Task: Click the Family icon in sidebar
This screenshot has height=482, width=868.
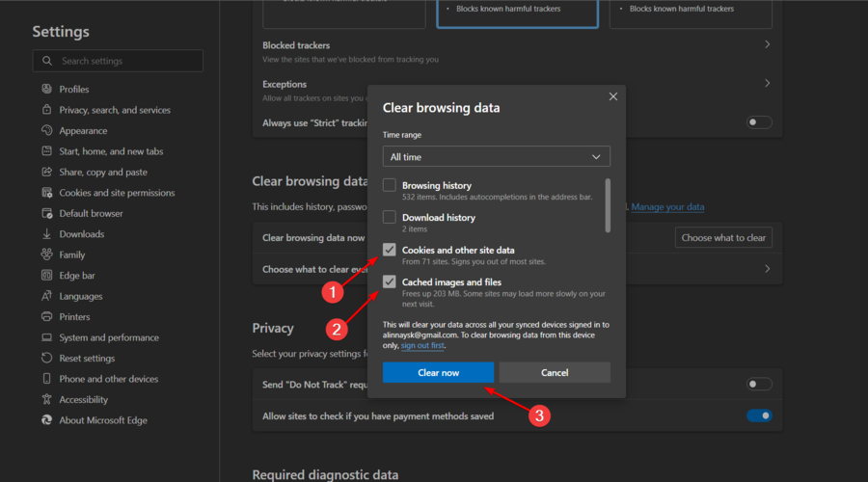Action: pos(47,255)
